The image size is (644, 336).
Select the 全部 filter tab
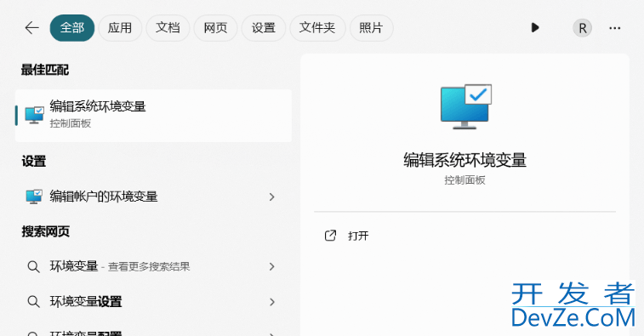coord(72,28)
